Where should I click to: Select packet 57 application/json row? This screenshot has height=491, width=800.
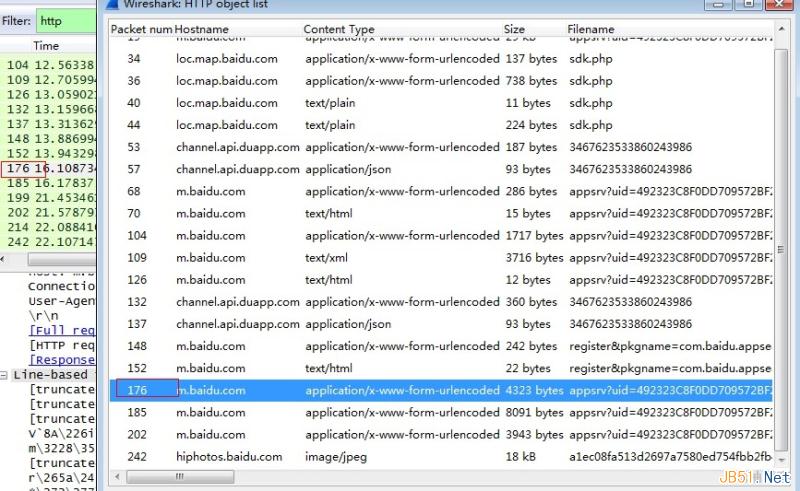coord(441,169)
